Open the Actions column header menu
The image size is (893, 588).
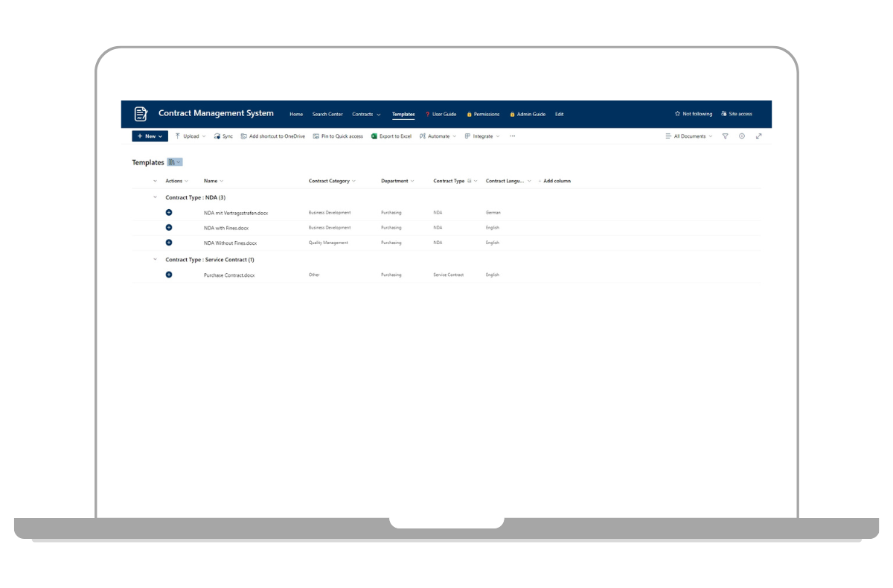pos(177,181)
